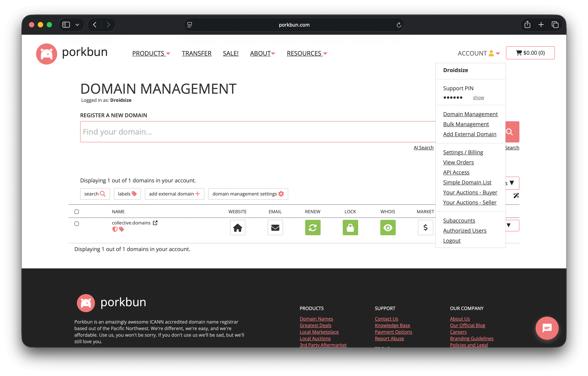Open the TRANSFER menu item

pyautogui.click(x=197, y=53)
